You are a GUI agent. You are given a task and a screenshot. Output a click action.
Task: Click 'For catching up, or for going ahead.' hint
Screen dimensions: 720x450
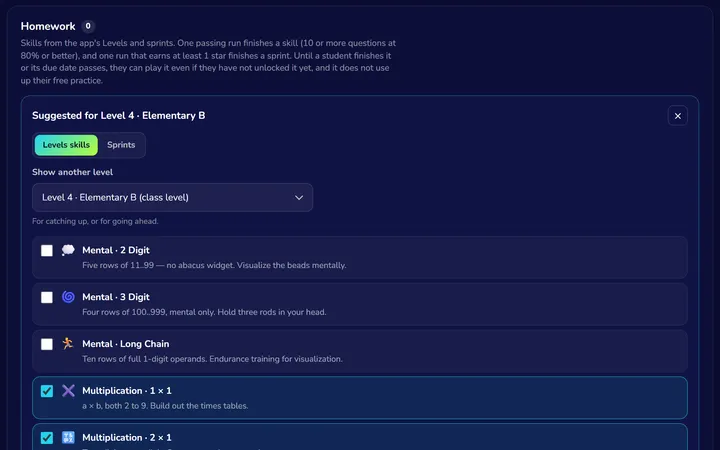[95, 221]
